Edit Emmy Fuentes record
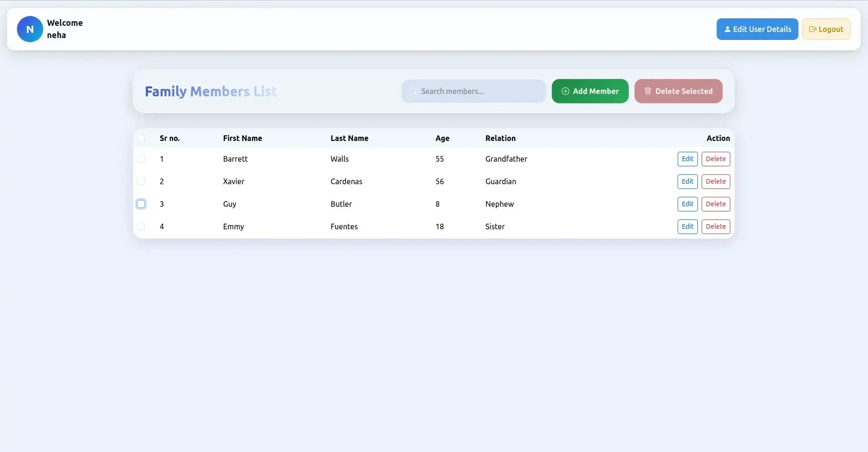The image size is (868, 452). pyautogui.click(x=688, y=226)
